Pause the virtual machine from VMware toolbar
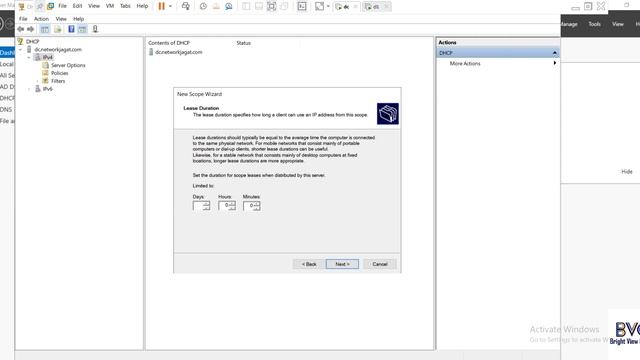Viewport: 640px width, 360px height. click(x=162, y=6)
